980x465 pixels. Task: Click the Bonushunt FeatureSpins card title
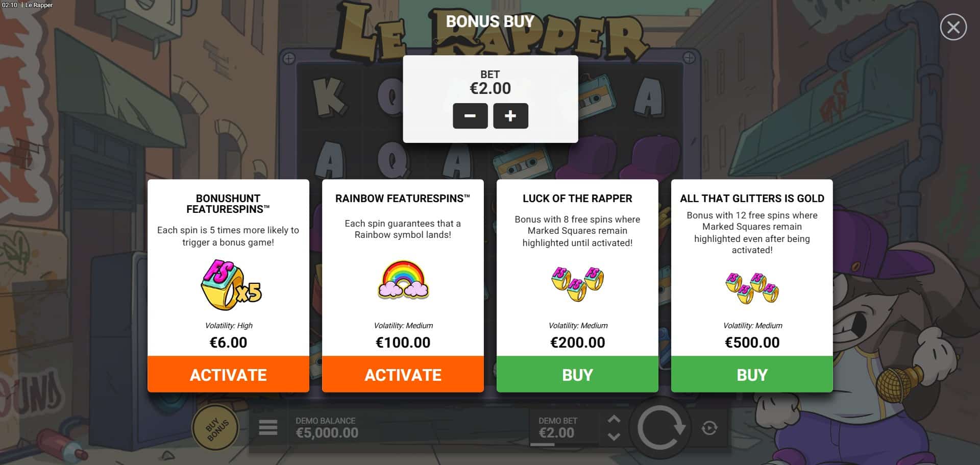[228, 204]
